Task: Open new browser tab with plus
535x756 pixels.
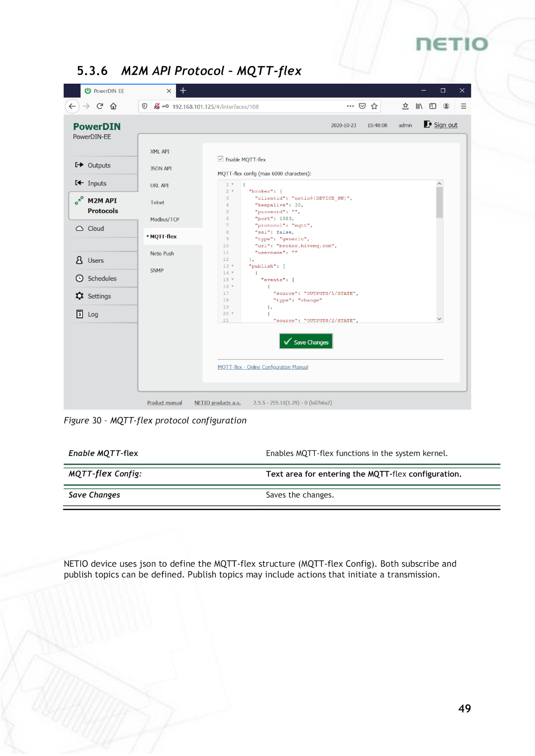Action: coord(183,91)
